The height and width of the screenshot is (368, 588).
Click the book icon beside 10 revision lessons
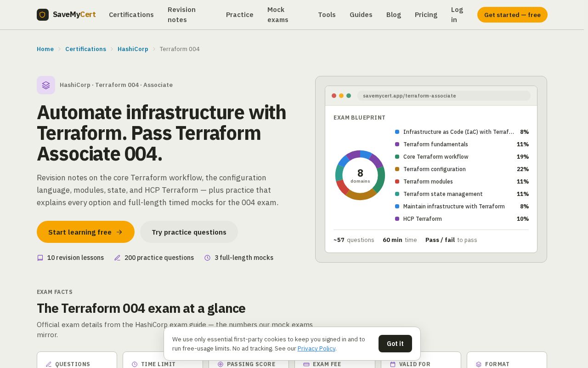click(x=40, y=258)
